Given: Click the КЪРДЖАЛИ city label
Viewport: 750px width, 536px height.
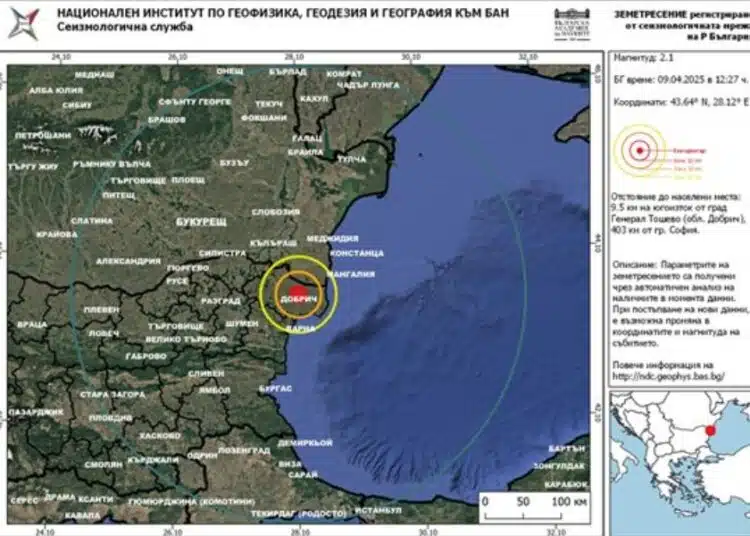Looking at the screenshot, I should coord(153,460).
